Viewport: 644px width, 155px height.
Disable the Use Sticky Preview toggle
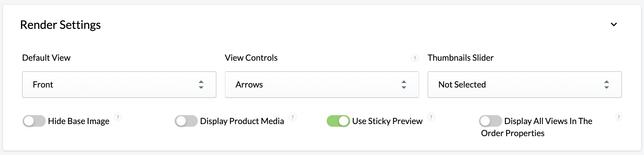[338, 121]
